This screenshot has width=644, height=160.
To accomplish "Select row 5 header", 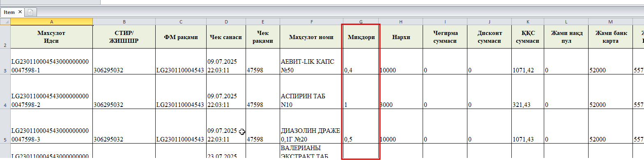I will coord(5,126).
